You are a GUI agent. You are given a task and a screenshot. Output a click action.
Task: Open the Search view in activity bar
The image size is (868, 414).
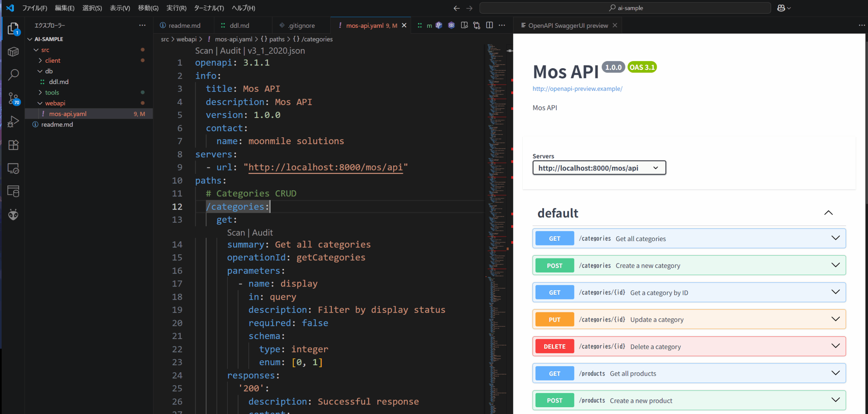click(x=13, y=75)
